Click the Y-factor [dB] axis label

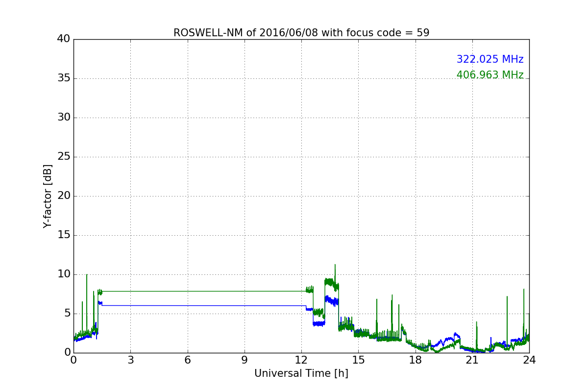click(x=48, y=196)
